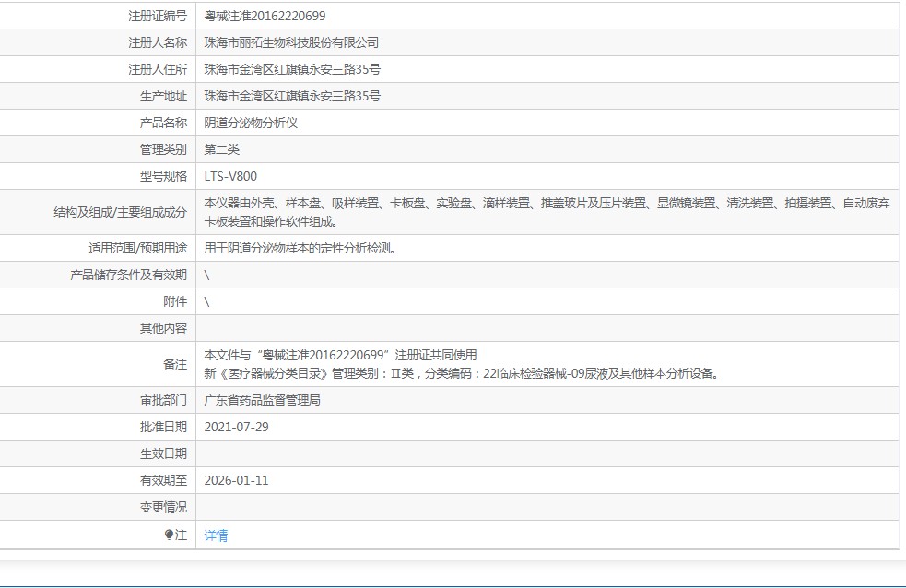
Task: Select model spec LTS-V800
Action: pos(230,176)
